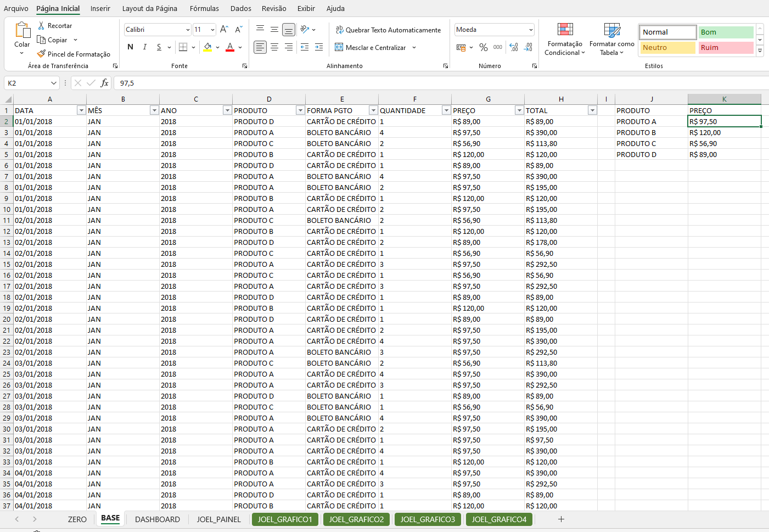The image size is (769, 532).
Task: Open the Moeda number format dropdown
Action: click(531, 30)
